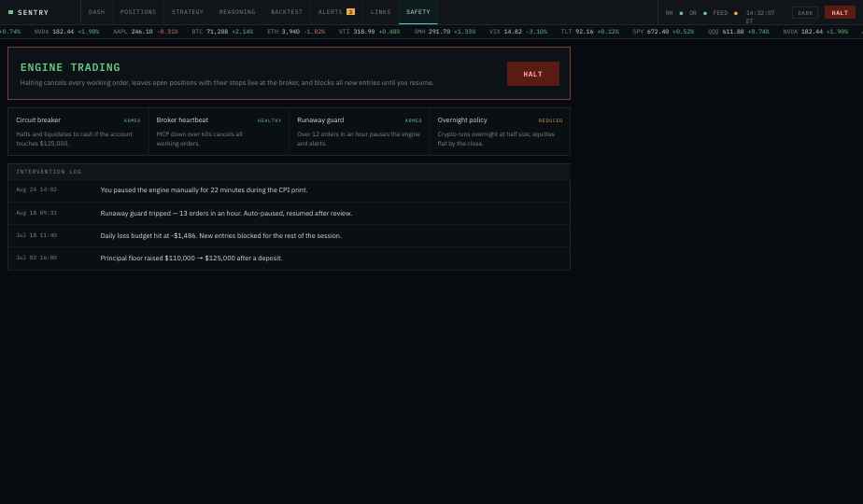Select the Runaway guard card title
Screen dimensions: 863x504
320,120
